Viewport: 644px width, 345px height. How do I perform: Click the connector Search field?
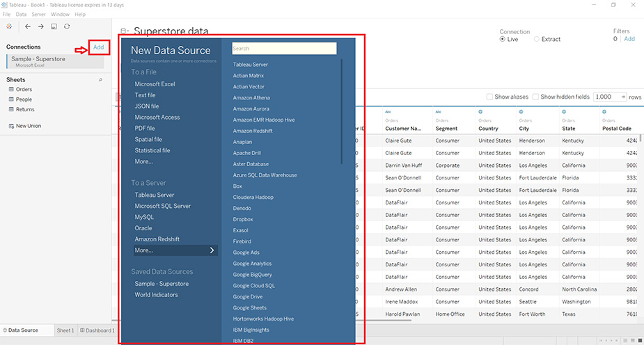point(284,49)
